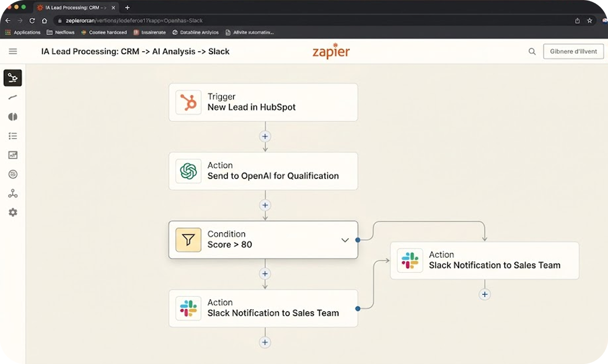Open the branching nodes icon in sidebar

click(x=13, y=194)
